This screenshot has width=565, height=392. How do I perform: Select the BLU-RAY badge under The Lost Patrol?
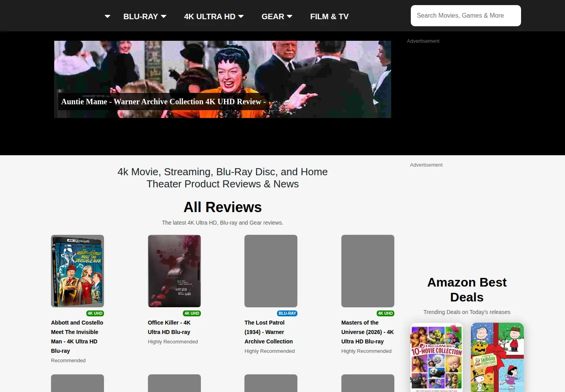pyautogui.click(x=287, y=313)
